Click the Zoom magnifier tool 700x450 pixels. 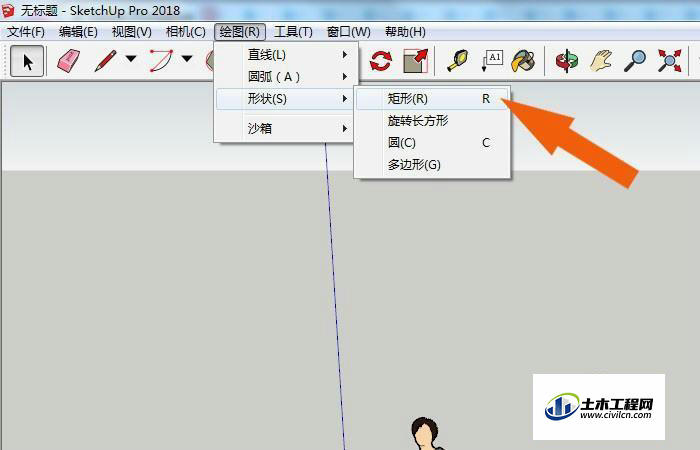pyautogui.click(x=635, y=61)
